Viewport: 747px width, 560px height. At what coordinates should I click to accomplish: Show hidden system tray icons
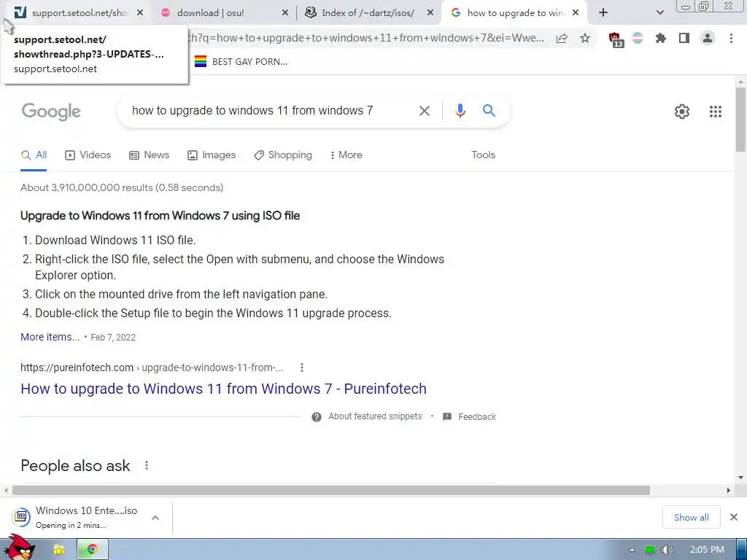click(x=632, y=550)
